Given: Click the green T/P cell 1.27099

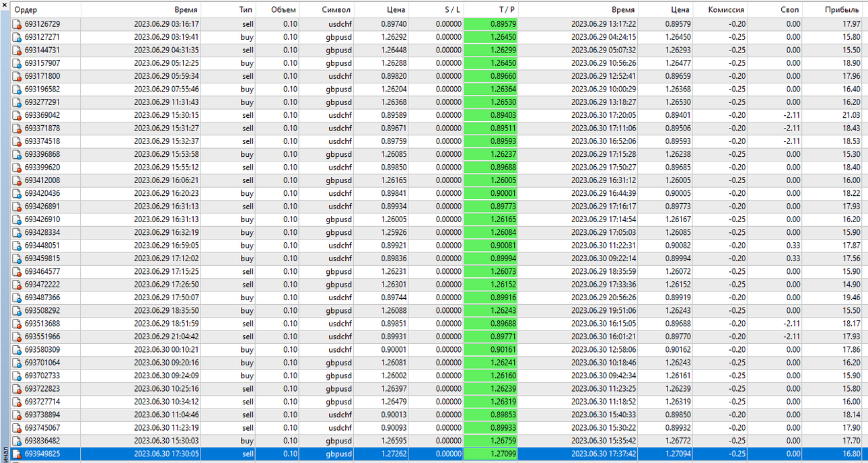Looking at the screenshot, I should 491,454.
